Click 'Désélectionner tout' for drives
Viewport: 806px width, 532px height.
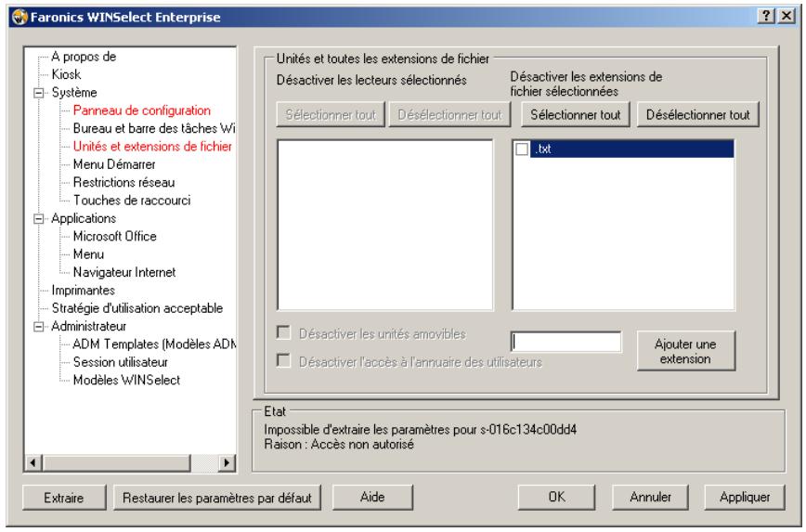pos(449,114)
